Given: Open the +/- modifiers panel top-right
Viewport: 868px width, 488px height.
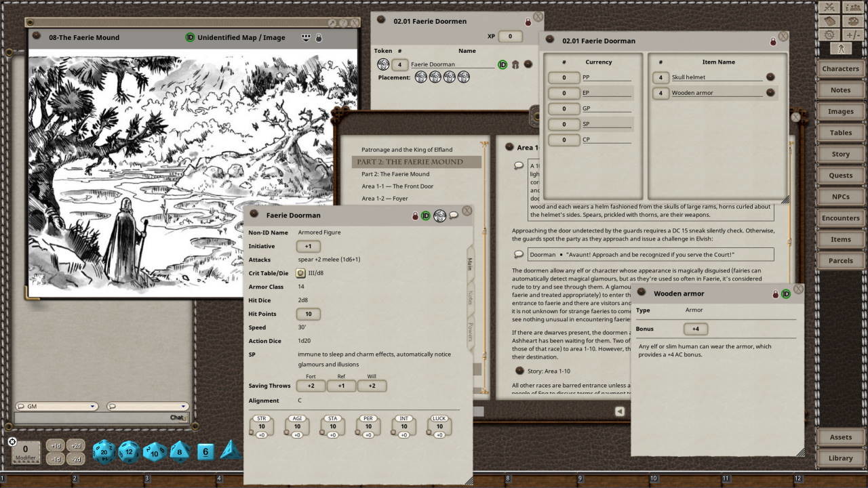Looking at the screenshot, I should [853, 34].
